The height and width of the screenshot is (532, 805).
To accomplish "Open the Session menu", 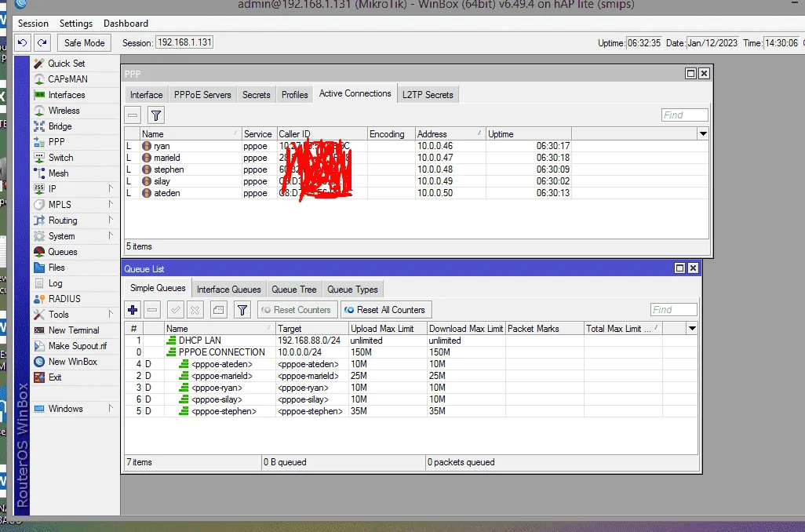I will point(33,24).
